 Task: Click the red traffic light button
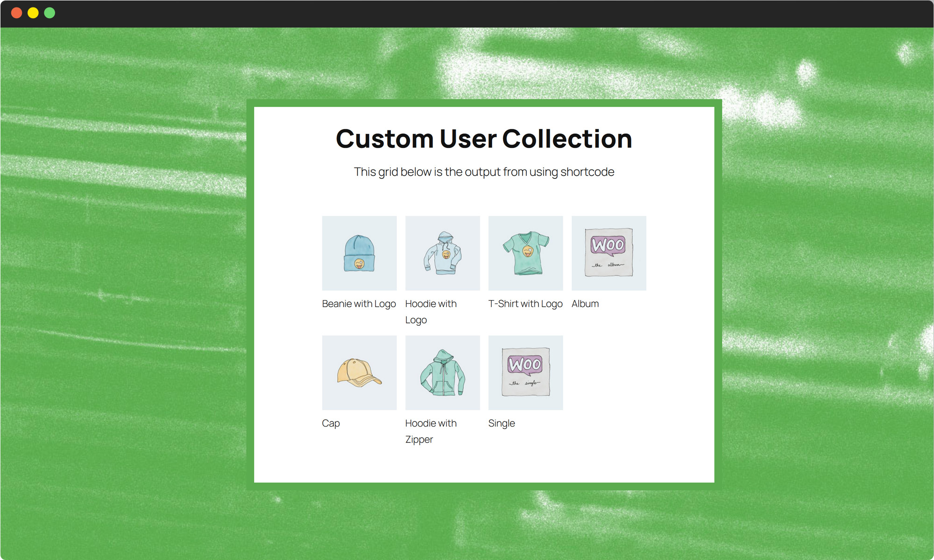(x=17, y=13)
